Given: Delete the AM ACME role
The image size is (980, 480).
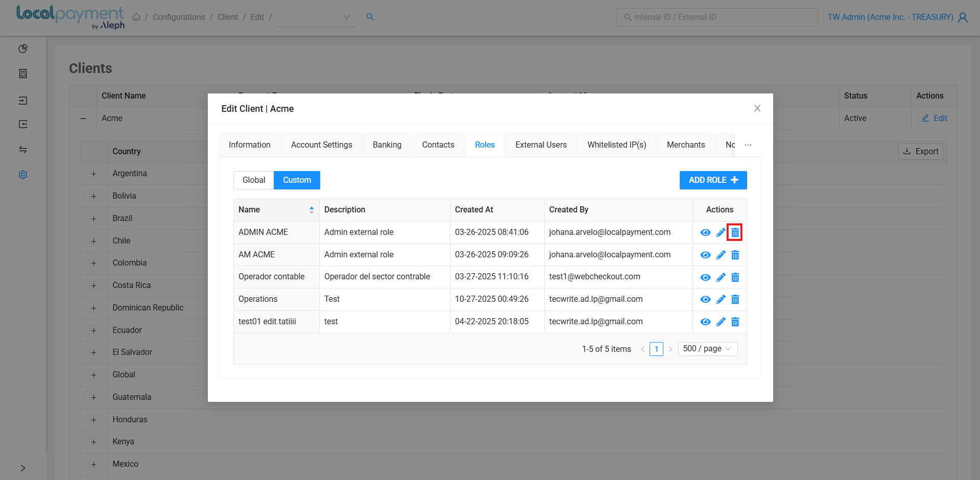Looking at the screenshot, I should click(735, 255).
